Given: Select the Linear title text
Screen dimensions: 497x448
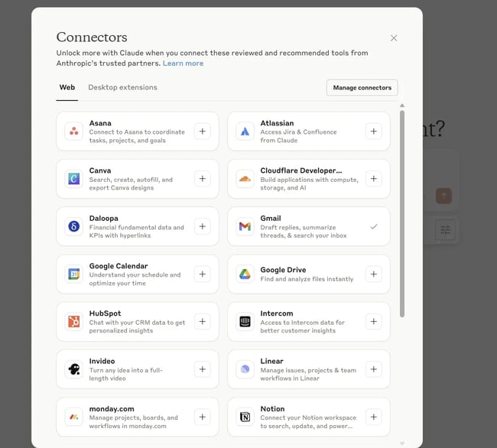Looking at the screenshot, I should 272,361.
